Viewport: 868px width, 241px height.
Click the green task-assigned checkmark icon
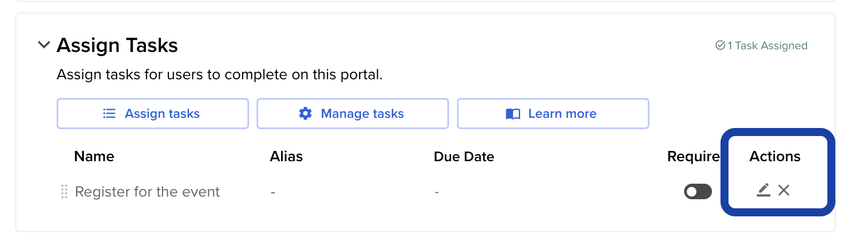720,46
